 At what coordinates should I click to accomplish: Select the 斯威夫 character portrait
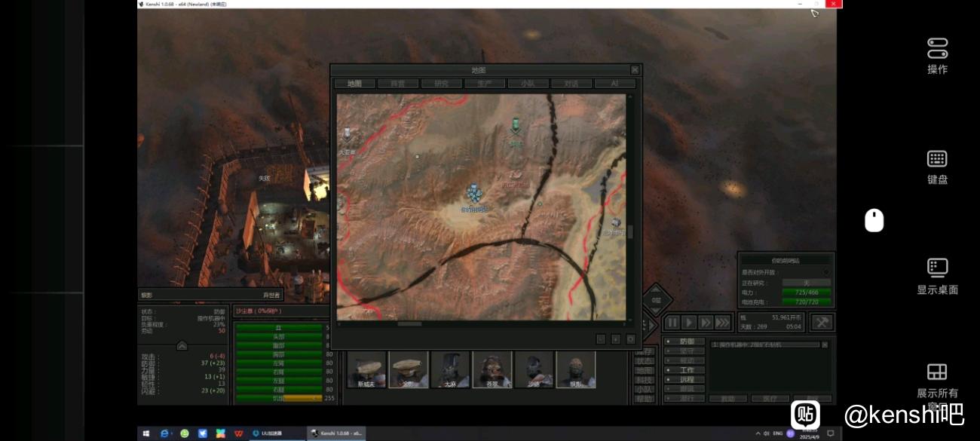[367, 369]
